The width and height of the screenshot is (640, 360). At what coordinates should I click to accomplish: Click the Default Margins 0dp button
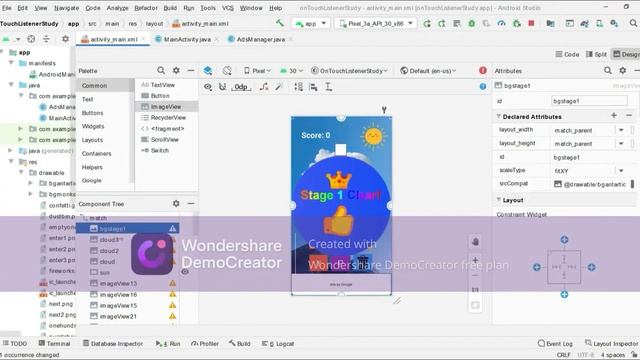pyautogui.click(x=241, y=87)
